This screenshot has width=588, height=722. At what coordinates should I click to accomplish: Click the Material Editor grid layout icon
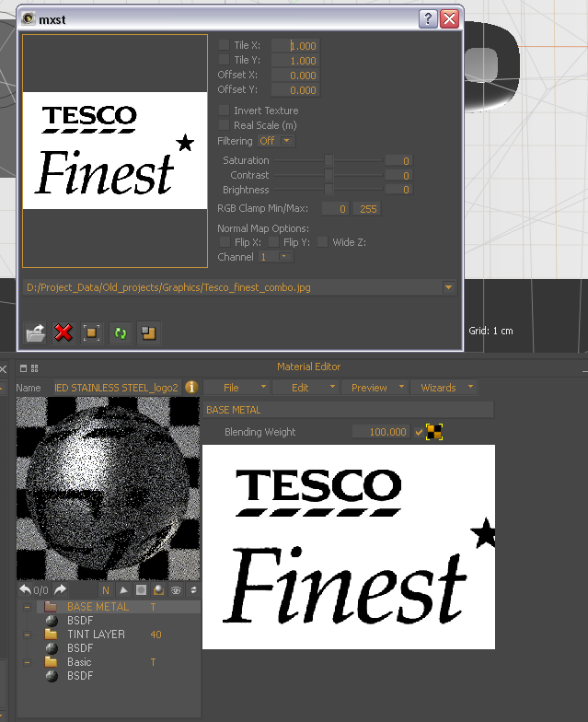[x=35, y=368]
